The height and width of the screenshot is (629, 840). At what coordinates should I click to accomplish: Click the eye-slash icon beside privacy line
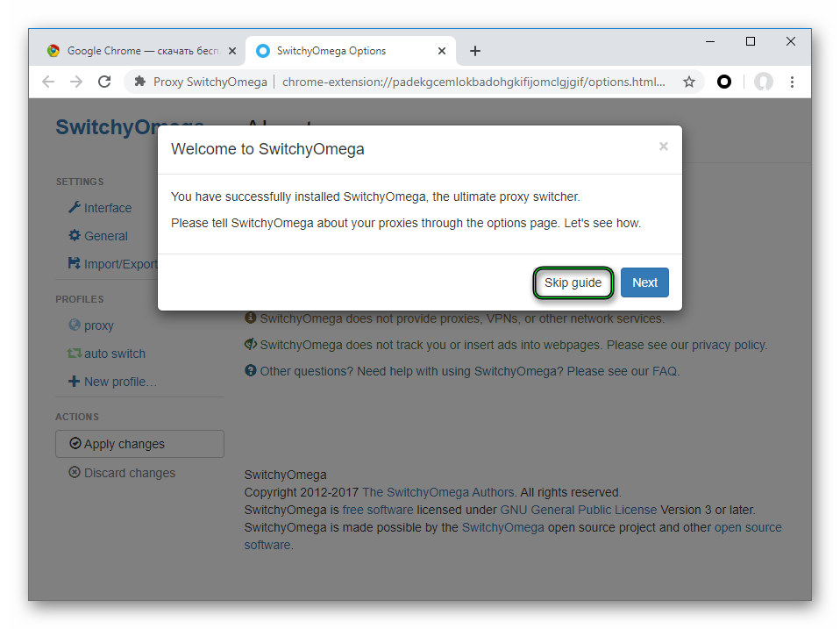(250, 344)
